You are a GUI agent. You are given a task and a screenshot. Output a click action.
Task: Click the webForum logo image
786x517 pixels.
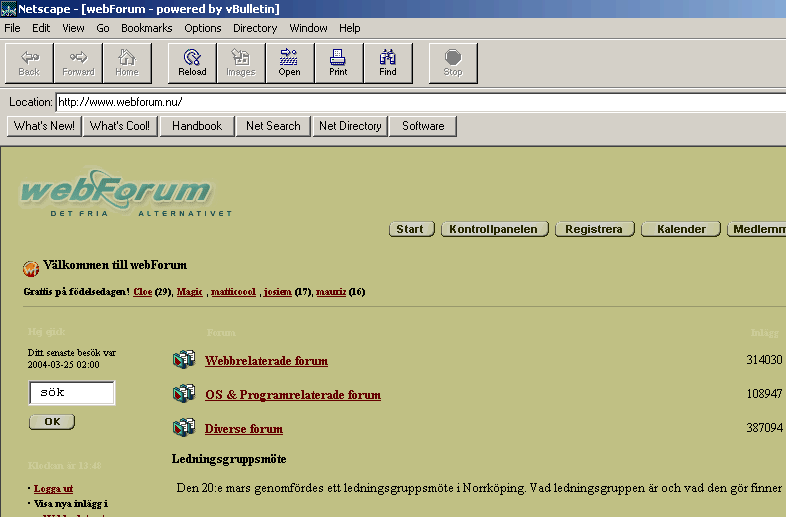125,193
